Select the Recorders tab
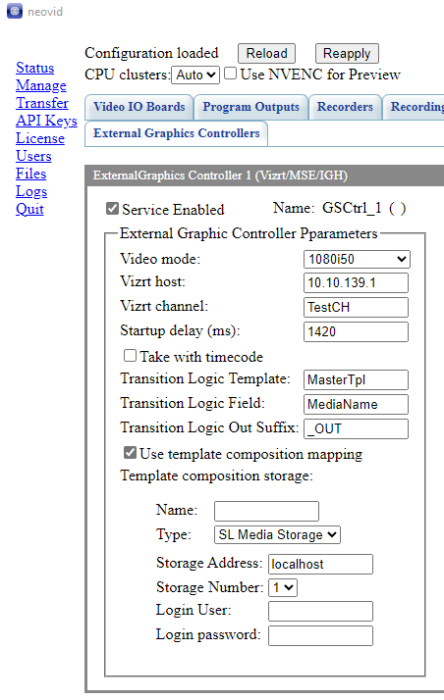The image size is (444, 700). (x=345, y=107)
